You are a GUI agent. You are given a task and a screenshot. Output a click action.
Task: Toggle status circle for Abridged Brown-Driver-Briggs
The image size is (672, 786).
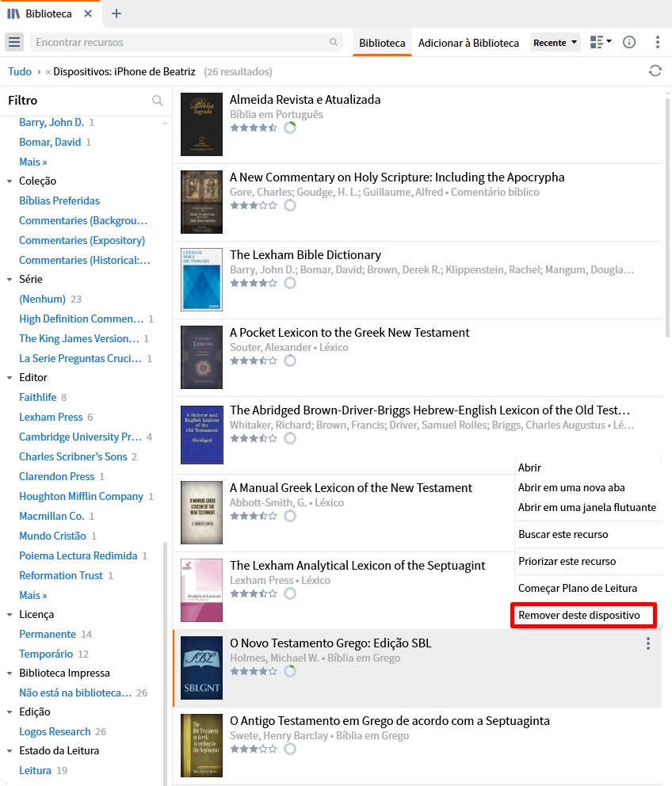[290, 438]
